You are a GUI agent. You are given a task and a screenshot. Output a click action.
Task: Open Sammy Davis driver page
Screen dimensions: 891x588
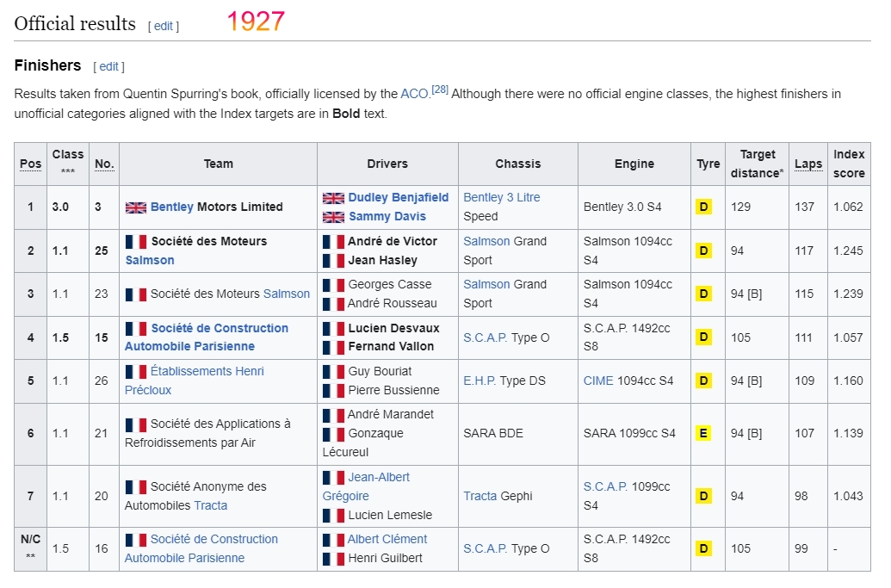pos(387,216)
